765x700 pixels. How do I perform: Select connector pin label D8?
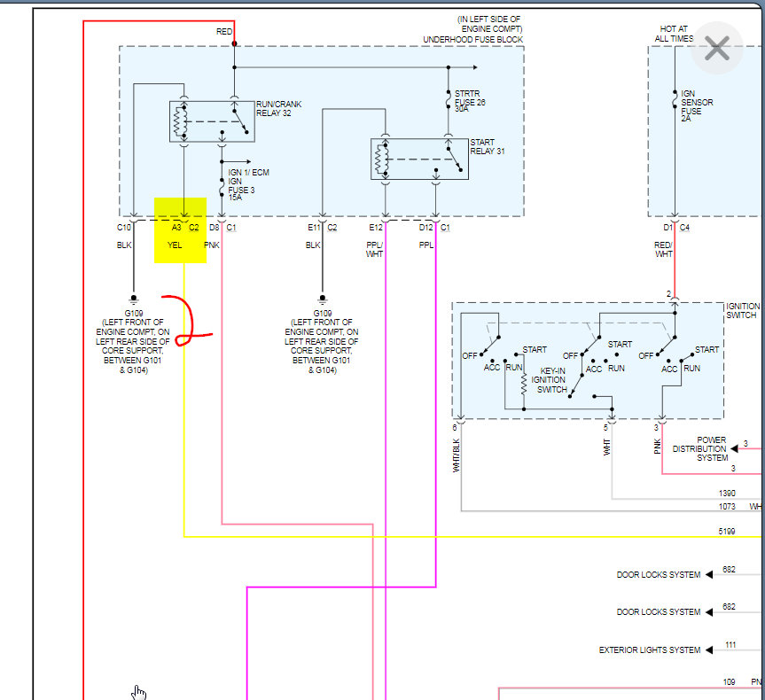[215, 228]
